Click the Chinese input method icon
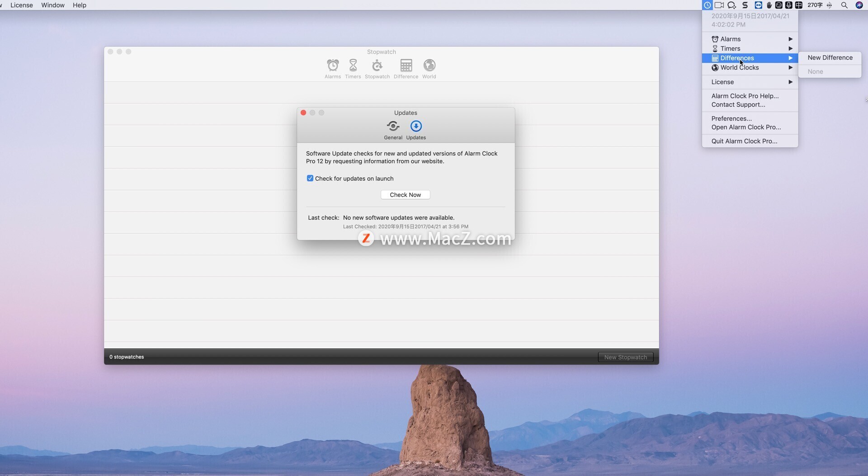The height and width of the screenshot is (476, 868). [798, 5]
